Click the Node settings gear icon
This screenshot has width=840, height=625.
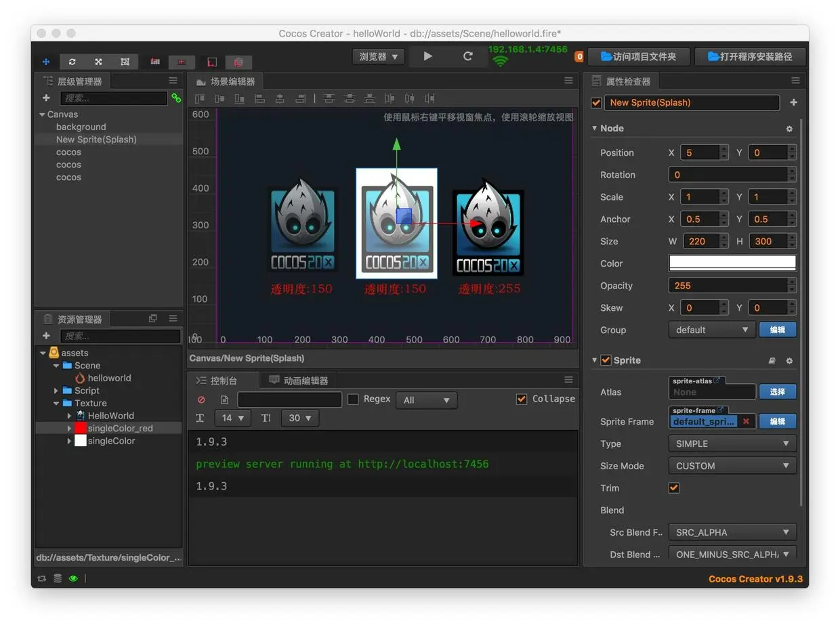[789, 129]
